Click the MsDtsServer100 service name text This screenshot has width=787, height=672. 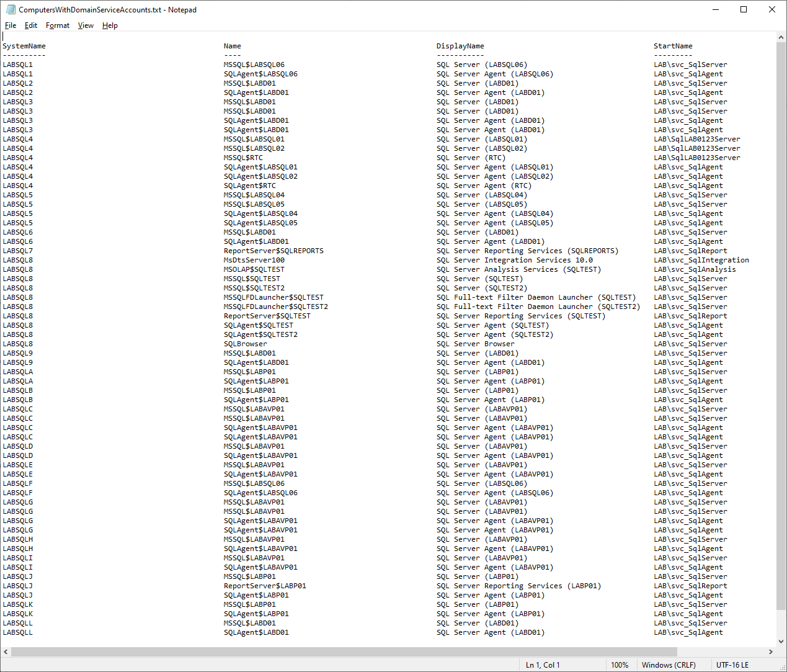click(x=254, y=260)
